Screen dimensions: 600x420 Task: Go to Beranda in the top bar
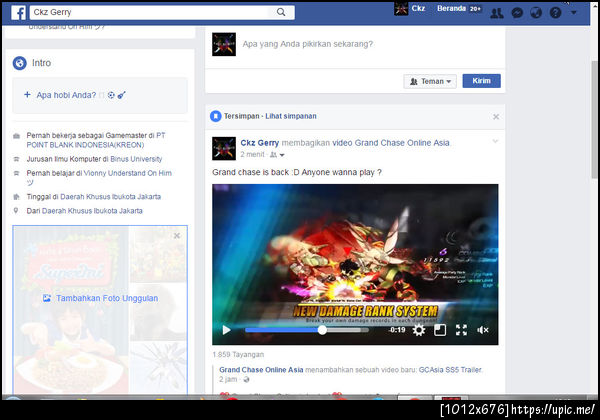451,8
